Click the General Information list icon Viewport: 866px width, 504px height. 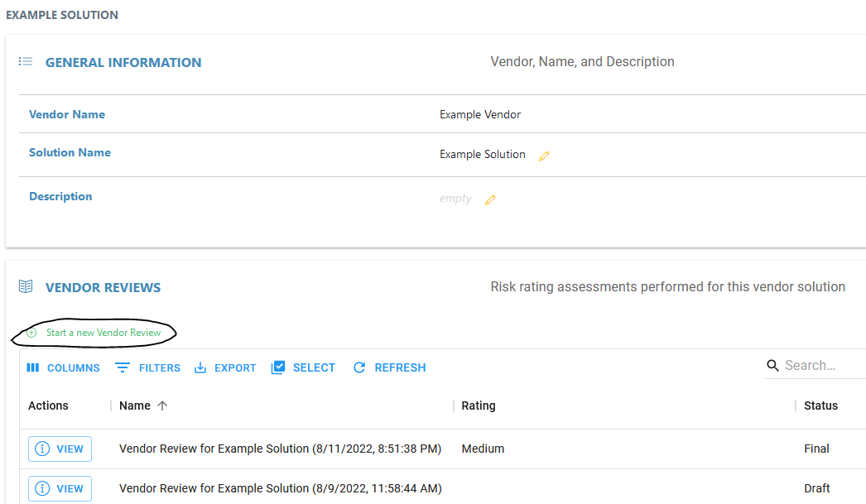(26, 62)
